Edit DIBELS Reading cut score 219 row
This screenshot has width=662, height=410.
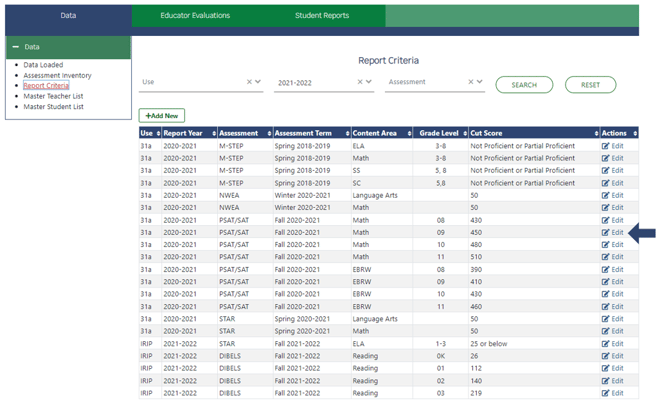[612, 394]
